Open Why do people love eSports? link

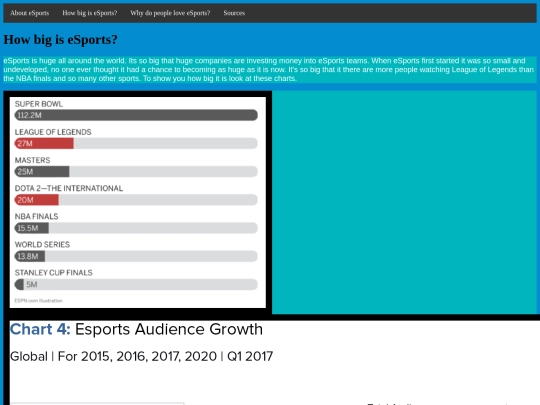pos(170,13)
